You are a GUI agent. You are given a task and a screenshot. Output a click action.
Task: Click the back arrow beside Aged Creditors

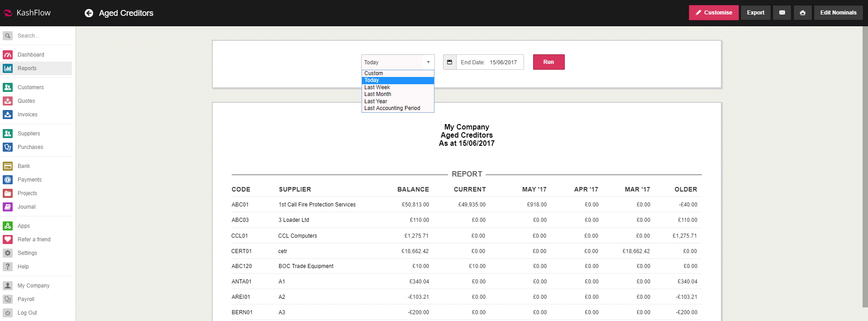(89, 13)
